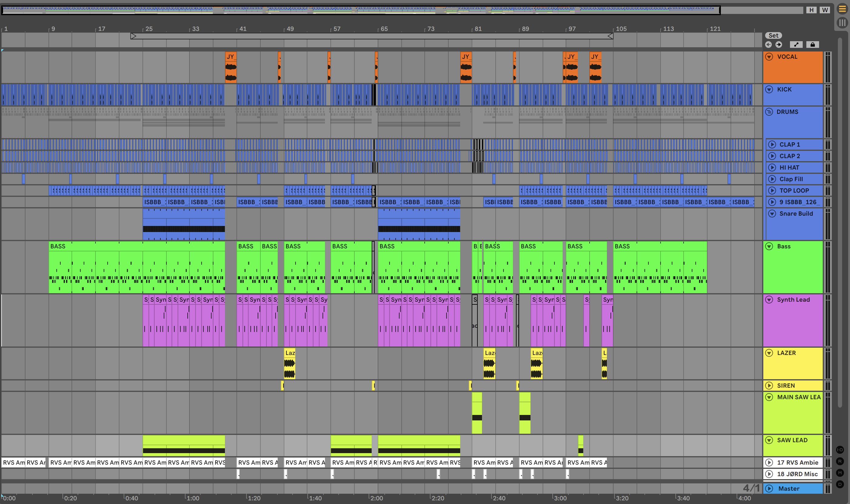The width and height of the screenshot is (850, 504).
Task: Click Optimize Arrangement Width W button
Action: tap(825, 10)
